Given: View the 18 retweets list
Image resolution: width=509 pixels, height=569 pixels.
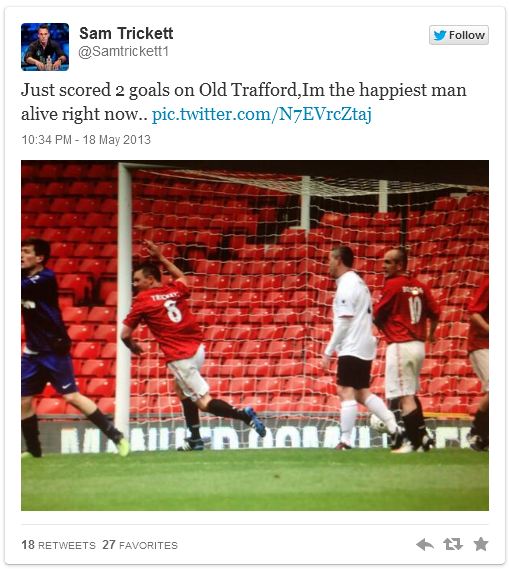Looking at the screenshot, I should point(58,545).
